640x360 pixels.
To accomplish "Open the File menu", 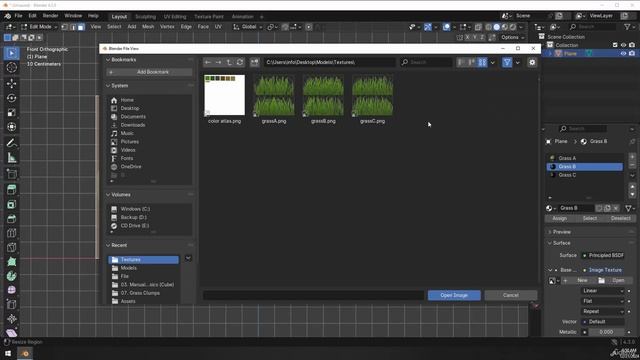I will pos(18,16).
